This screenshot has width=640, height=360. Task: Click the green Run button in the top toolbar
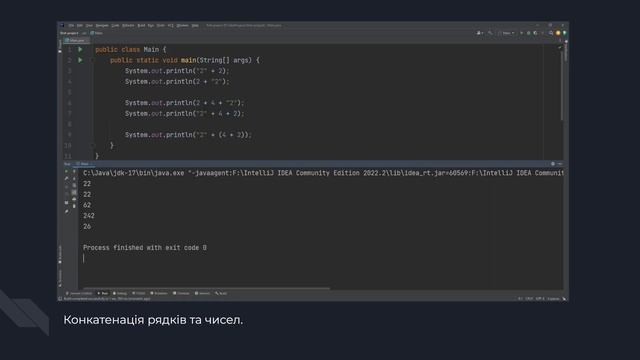tap(522, 33)
